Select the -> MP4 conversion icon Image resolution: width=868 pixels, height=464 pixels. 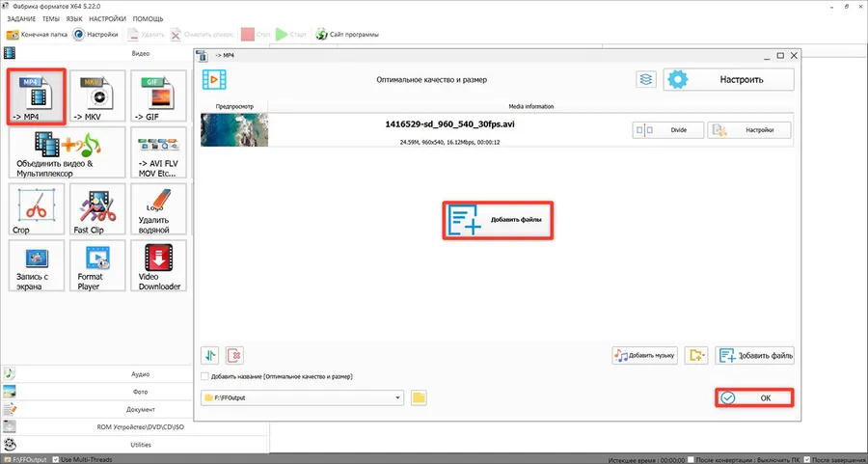(37, 96)
